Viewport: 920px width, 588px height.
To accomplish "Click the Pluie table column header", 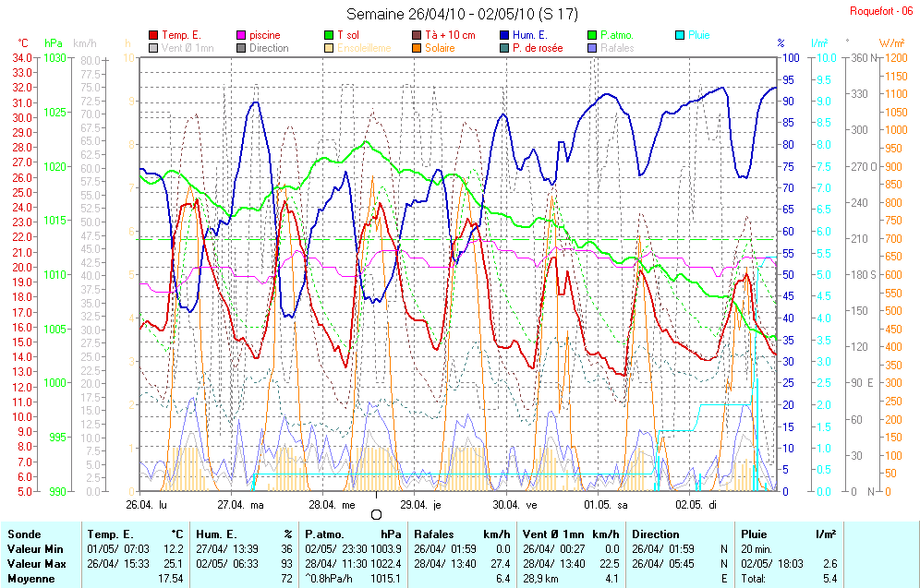I will click(x=754, y=534).
